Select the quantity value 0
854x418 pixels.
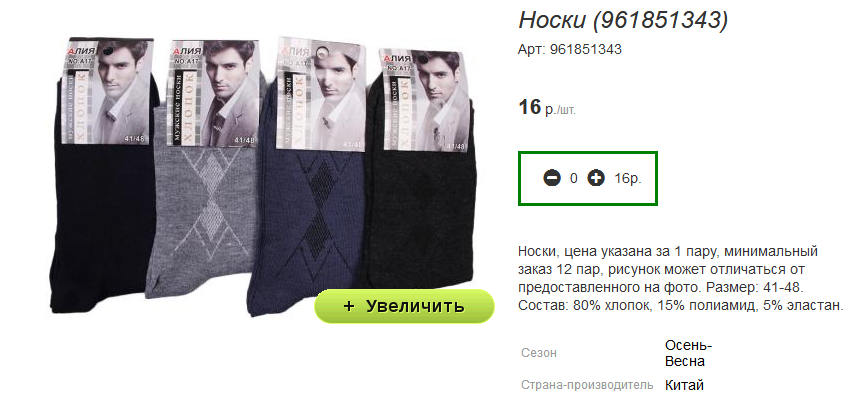click(574, 178)
